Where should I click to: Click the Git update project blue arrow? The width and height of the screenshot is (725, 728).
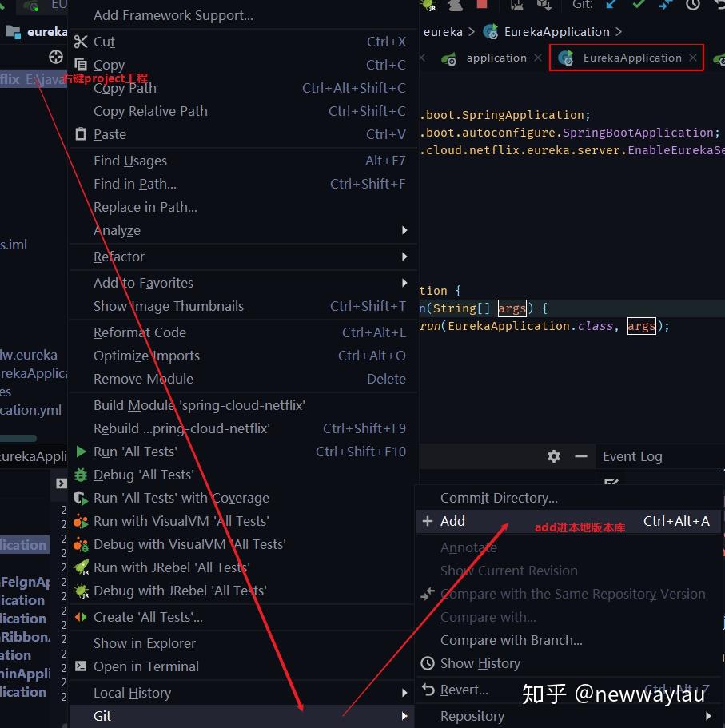click(x=611, y=5)
